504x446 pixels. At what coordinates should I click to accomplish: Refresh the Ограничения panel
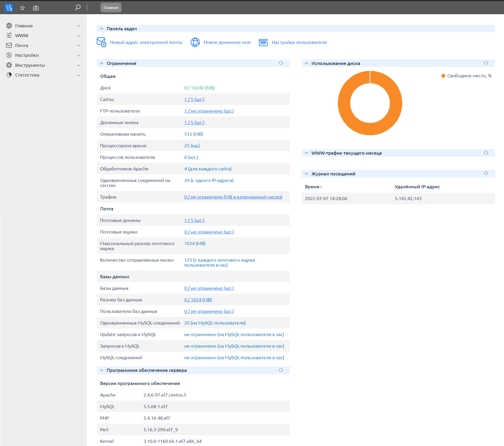[x=281, y=63]
